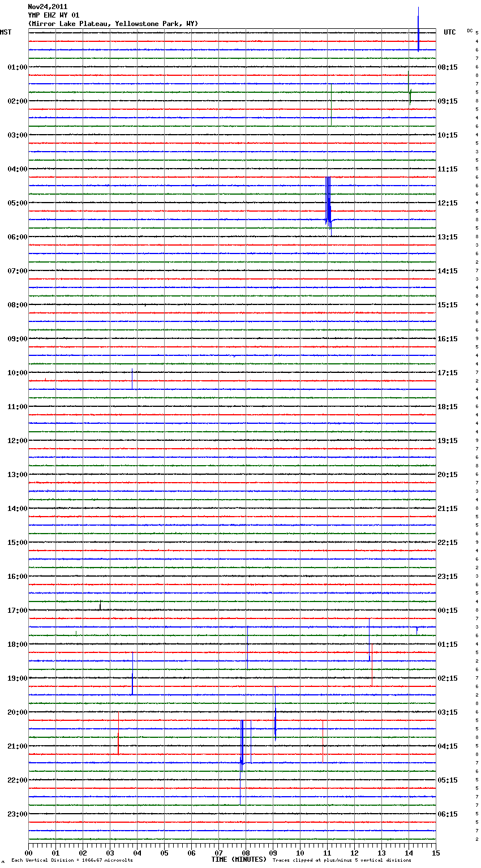
Task: Select the 08:00 MST row label
Action: point(18,305)
